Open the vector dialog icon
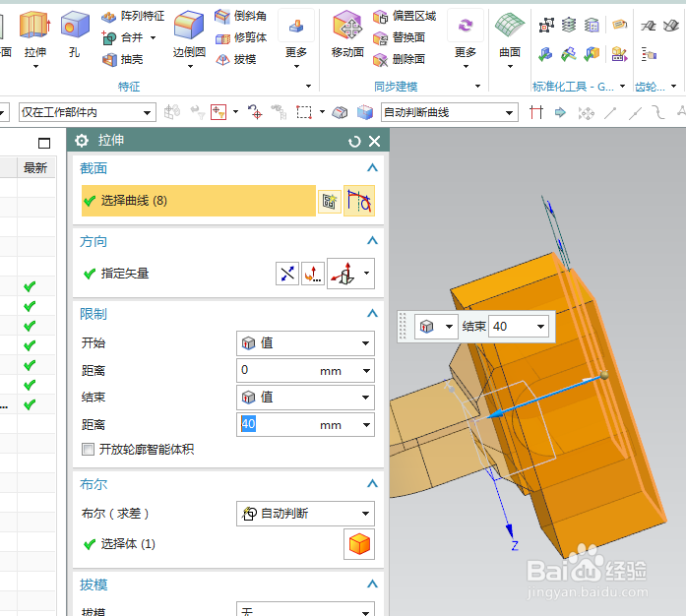The height and width of the screenshot is (616, 686). [x=313, y=274]
